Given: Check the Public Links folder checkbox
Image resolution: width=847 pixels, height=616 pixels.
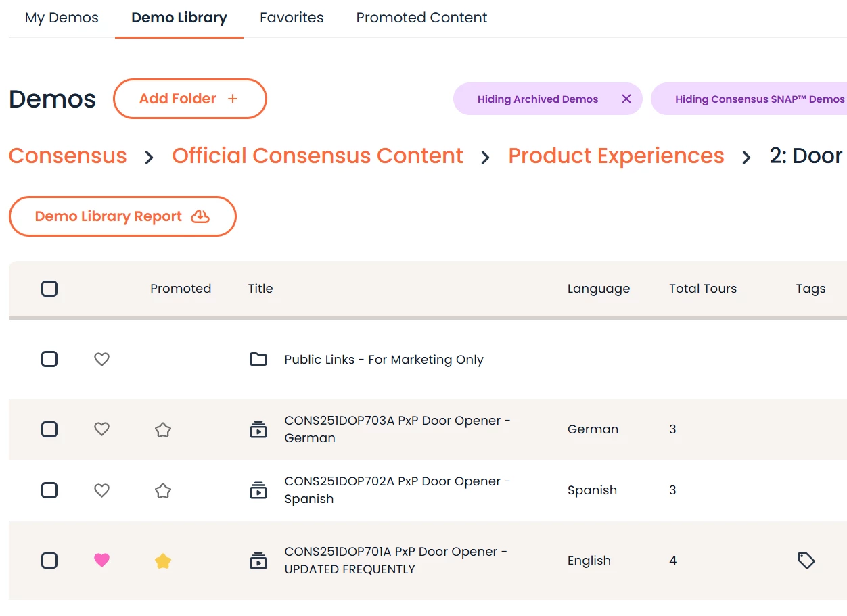Looking at the screenshot, I should pos(49,359).
